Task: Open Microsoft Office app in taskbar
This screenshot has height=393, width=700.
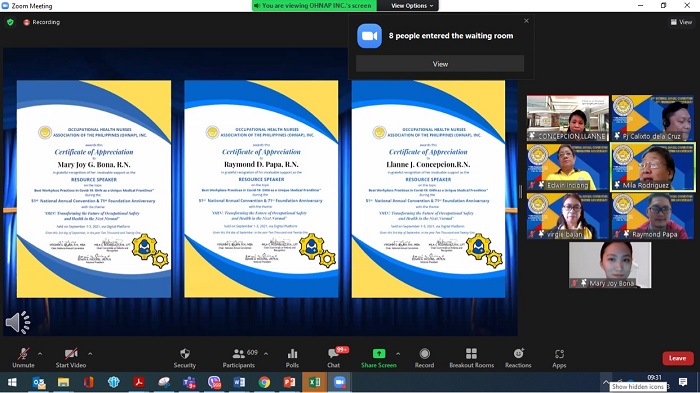Action: (88, 382)
